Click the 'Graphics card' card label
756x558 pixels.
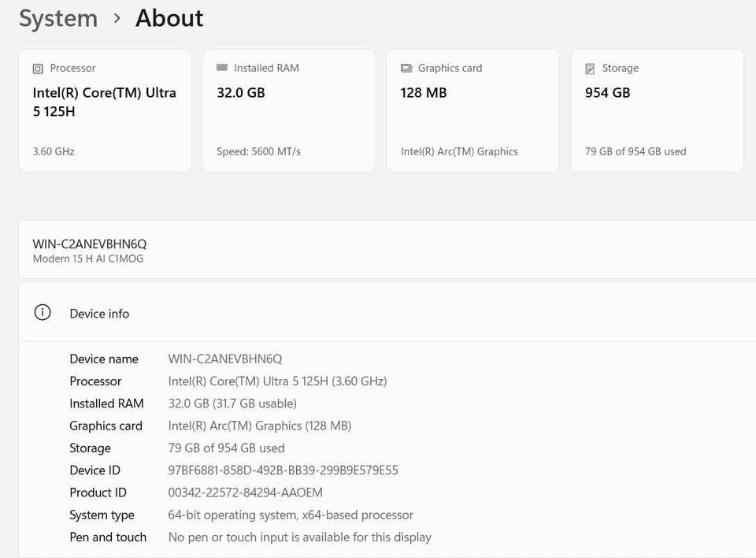450,68
